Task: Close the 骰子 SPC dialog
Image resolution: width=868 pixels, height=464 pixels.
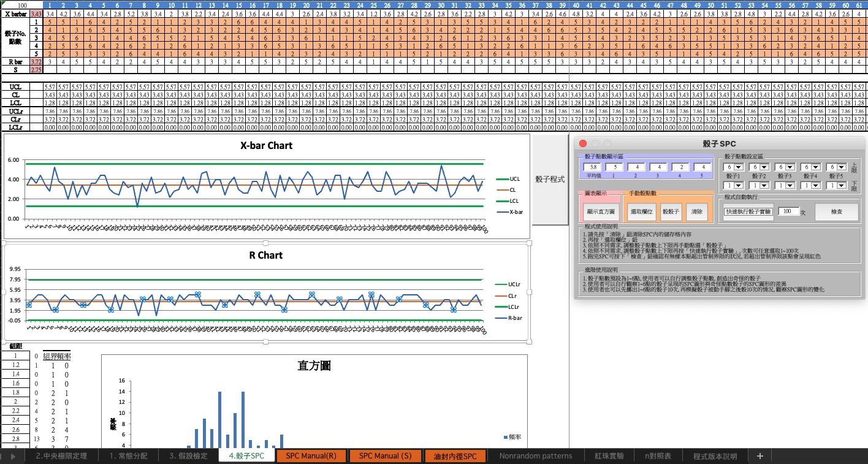Action: 583,143
